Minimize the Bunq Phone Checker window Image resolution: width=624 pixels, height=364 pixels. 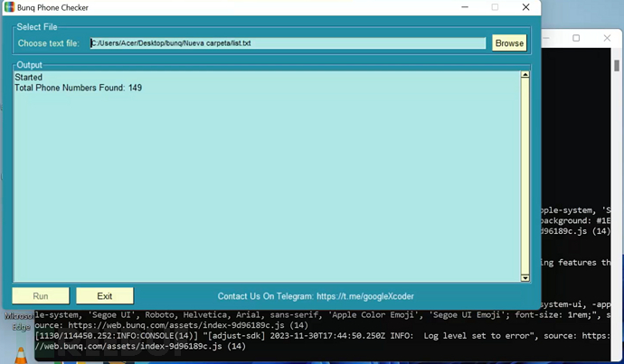[x=465, y=7]
